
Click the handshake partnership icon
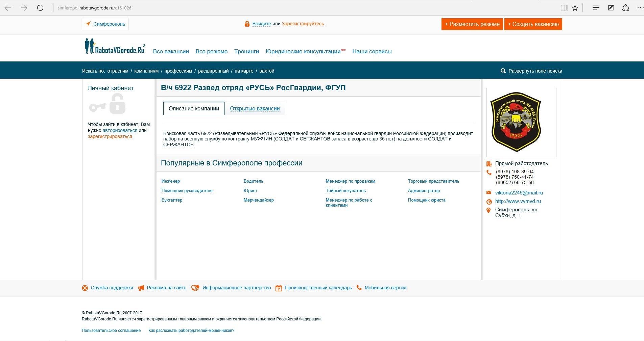(195, 288)
